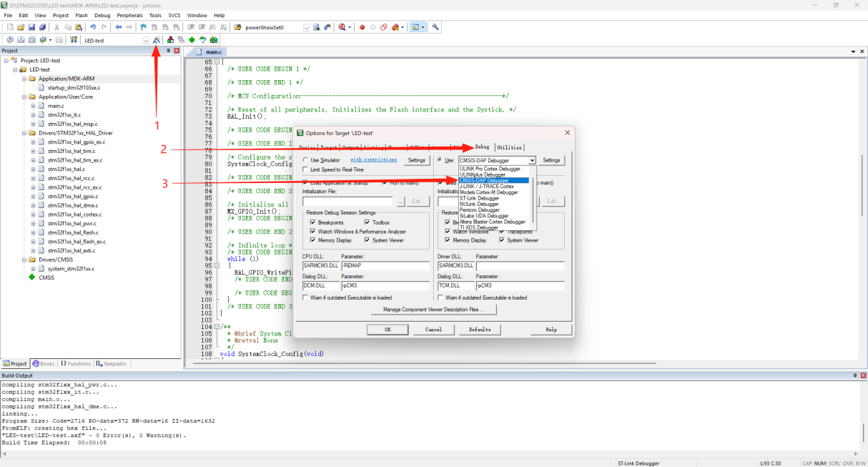Open the LED-test target dropdown in toolbar
The width and height of the screenshot is (868, 467).
[x=146, y=40]
